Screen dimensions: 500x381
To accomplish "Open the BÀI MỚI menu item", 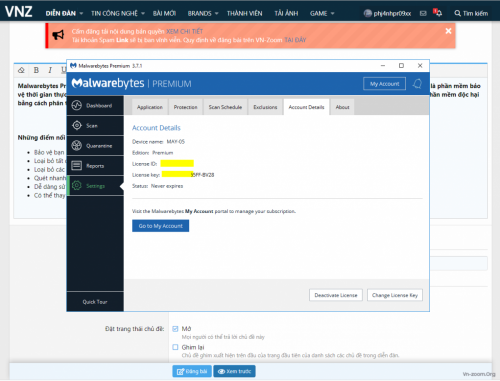I will tap(164, 13).
